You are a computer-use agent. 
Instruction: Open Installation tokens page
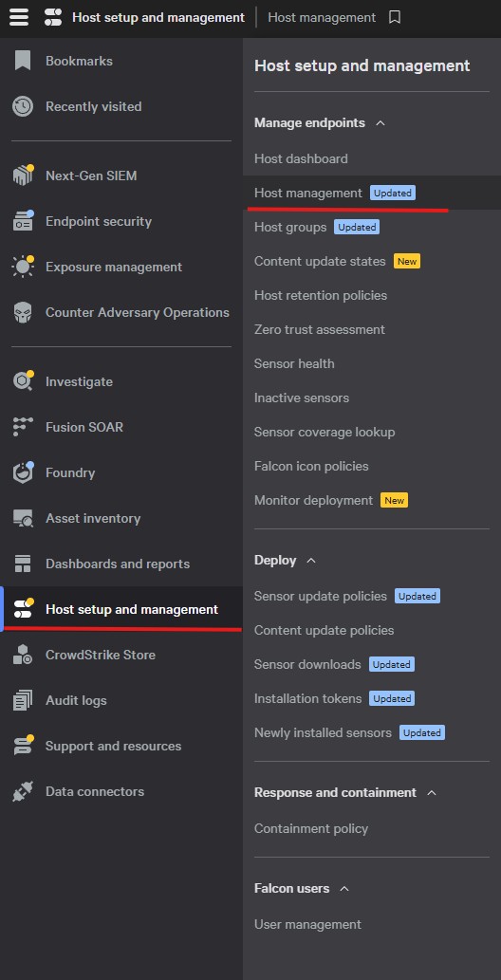307,699
